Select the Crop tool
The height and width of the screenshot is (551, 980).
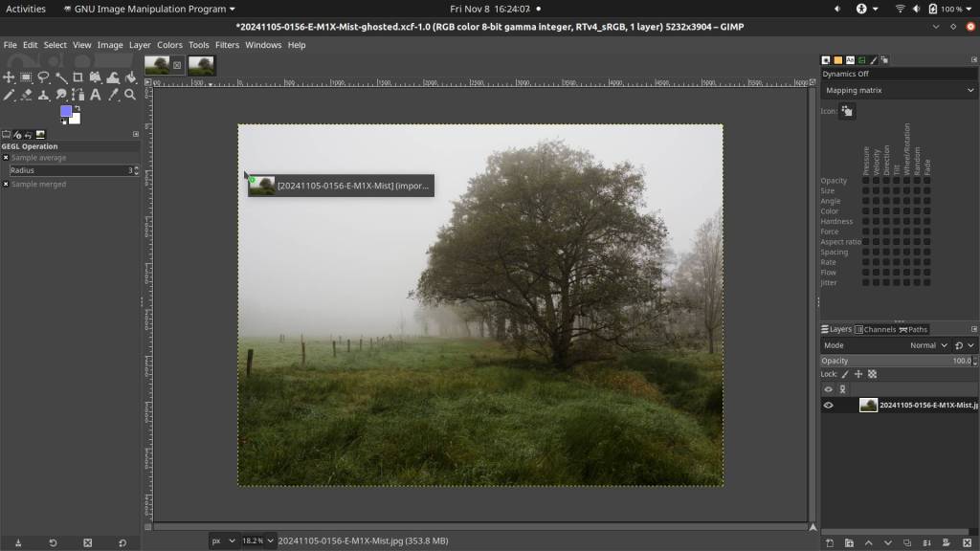pyautogui.click(x=78, y=77)
